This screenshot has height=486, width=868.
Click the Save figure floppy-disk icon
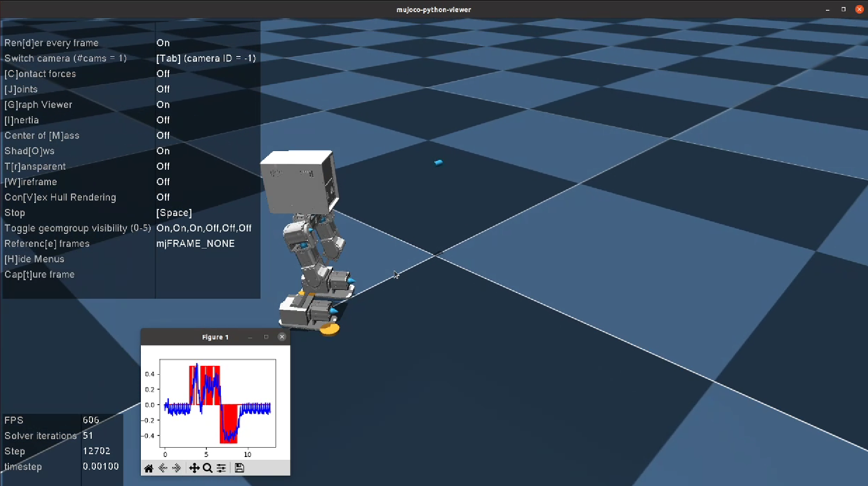(239, 468)
